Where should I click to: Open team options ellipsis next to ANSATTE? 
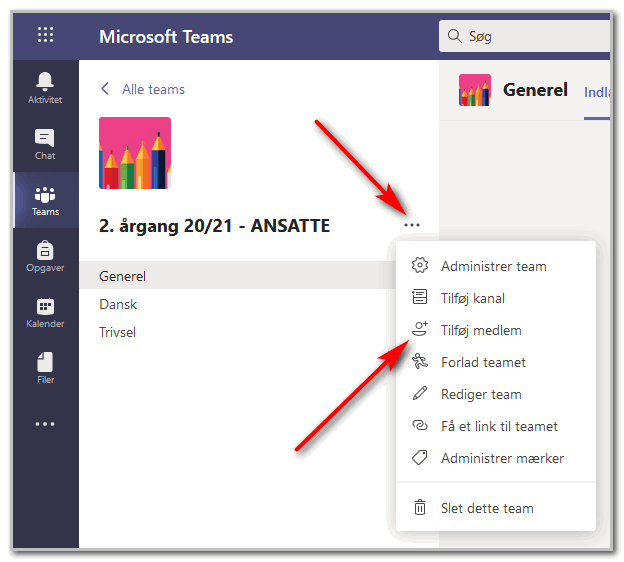411,225
